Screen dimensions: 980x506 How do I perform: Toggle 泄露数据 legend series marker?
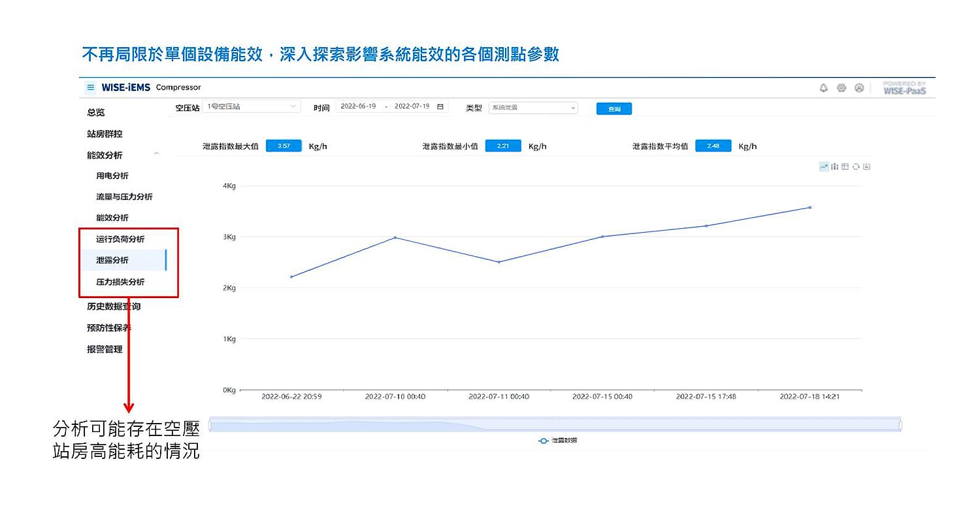pos(543,441)
